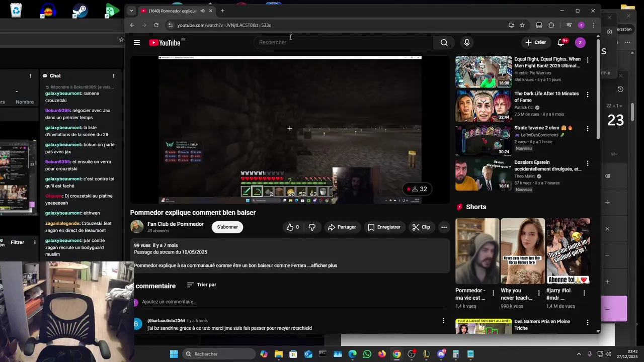644x362 pixels.
Task: Open more actions menu below the video
Action: coord(444,227)
